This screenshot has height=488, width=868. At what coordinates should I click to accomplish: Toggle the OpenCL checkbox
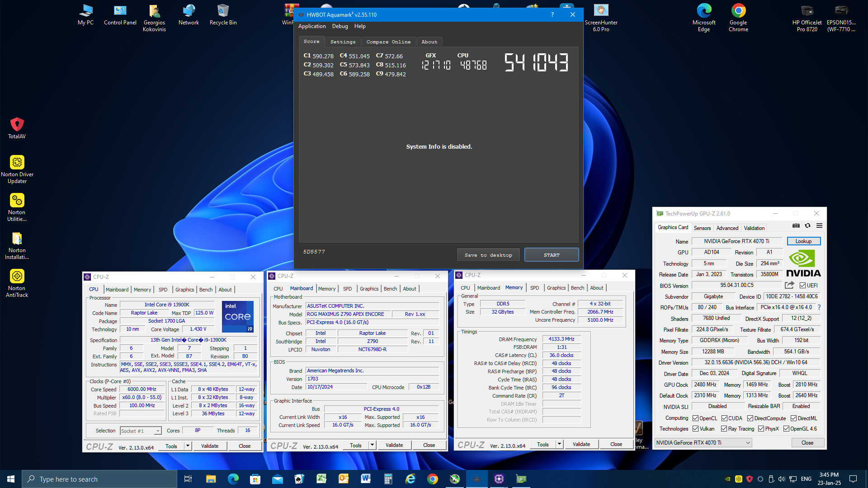click(x=695, y=418)
